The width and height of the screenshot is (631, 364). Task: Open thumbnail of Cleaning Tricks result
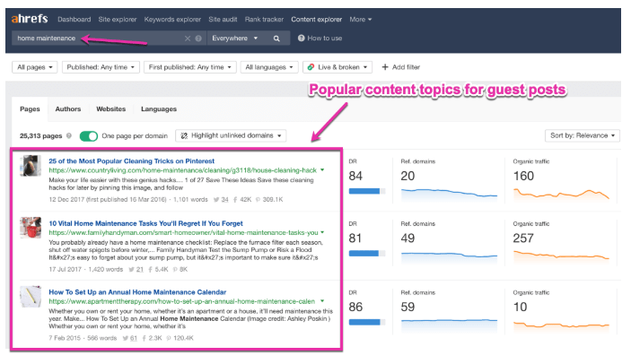(31, 166)
